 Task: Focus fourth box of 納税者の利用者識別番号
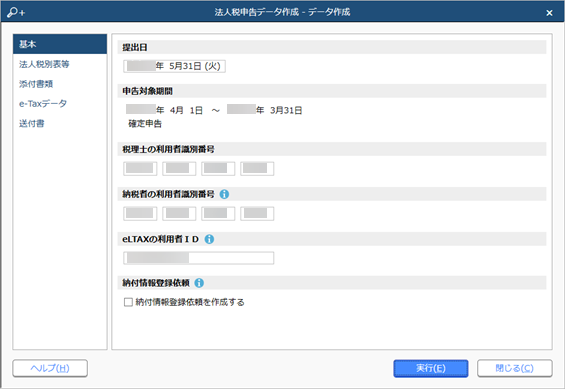tap(257, 213)
